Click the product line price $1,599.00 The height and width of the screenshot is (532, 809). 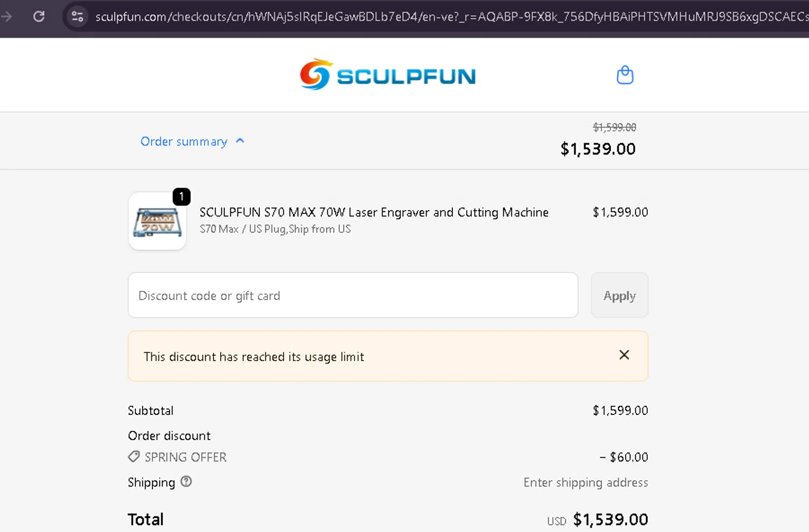(x=620, y=212)
